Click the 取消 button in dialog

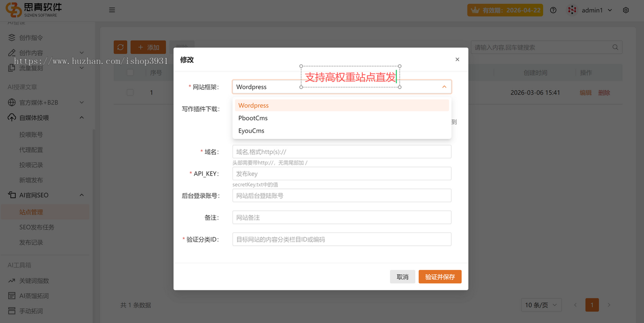pyautogui.click(x=402, y=277)
